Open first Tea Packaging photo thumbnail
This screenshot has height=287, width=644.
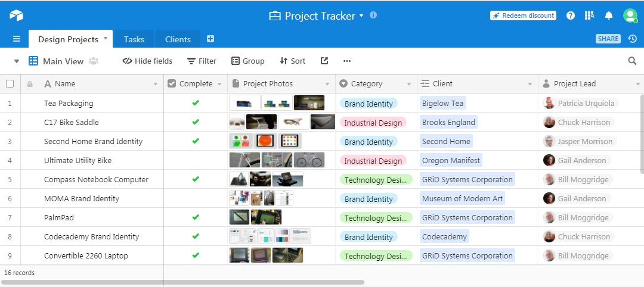(244, 103)
